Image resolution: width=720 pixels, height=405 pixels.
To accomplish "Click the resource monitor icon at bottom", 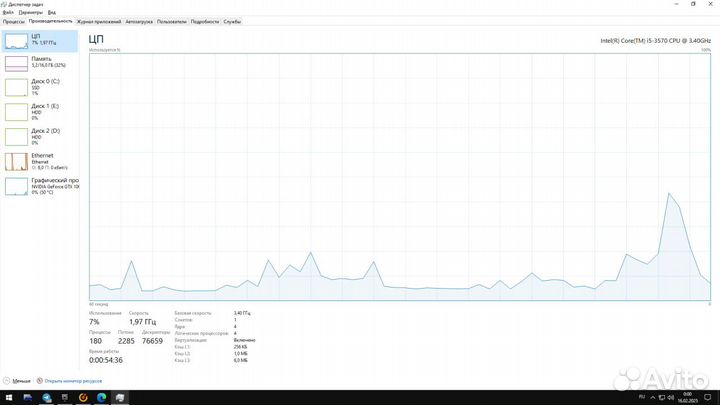I will (38, 381).
